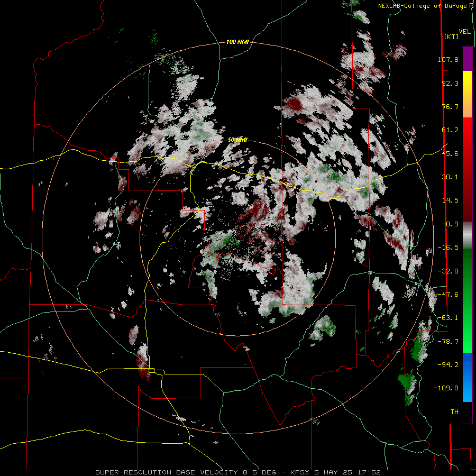Image resolution: width=476 pixels, height=476 pixels.
Task: Click the -109.8 legend value
Action: 446,388
